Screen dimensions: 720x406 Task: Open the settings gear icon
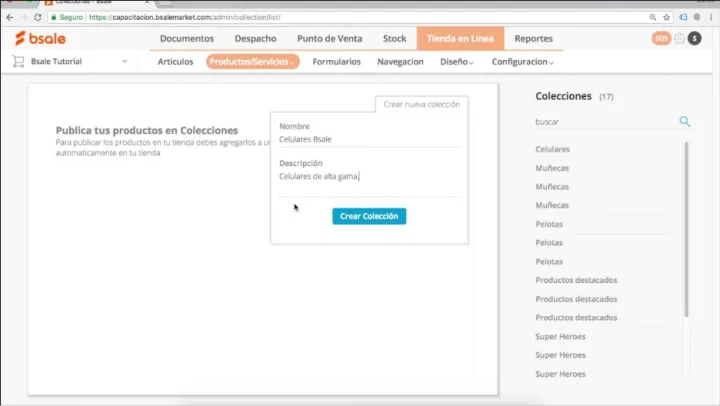680,38
